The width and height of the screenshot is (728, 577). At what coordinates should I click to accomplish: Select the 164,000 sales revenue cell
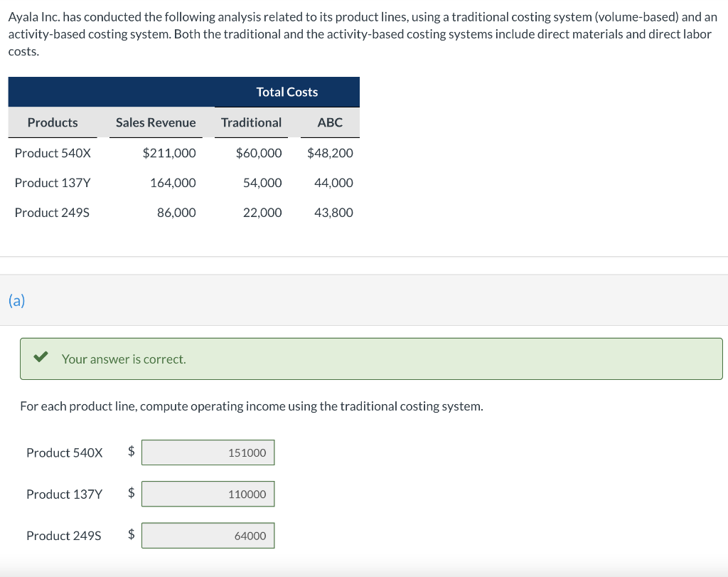pyautogui.click(x=173, y=183)
